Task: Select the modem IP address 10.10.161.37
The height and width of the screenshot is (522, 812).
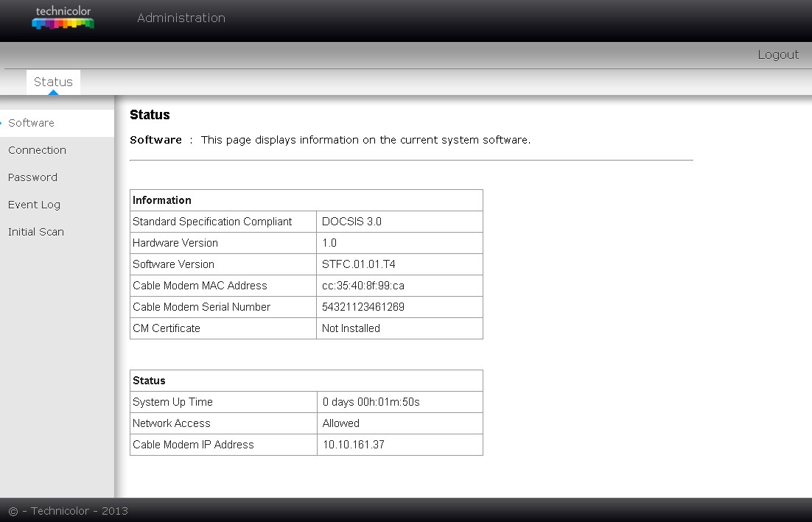Action: [x=353, y=445]
